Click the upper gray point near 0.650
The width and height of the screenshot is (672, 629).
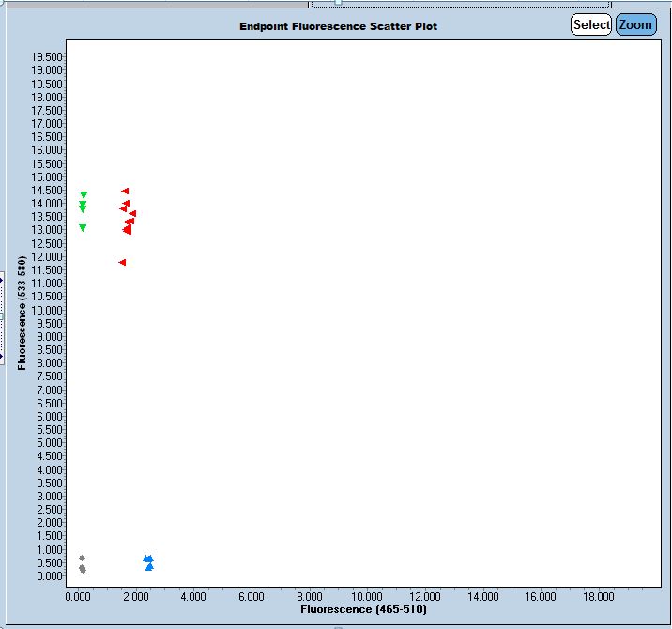tap(82, 558)
